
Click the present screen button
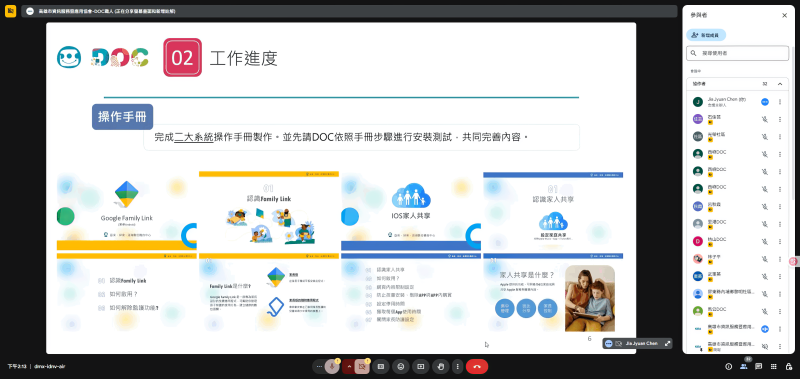point(421,366)
